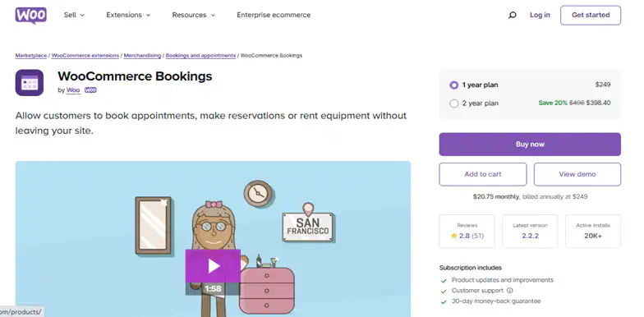The image size is (644, 317).
Task: Select the 1 year plan radio
Action: 453,85
